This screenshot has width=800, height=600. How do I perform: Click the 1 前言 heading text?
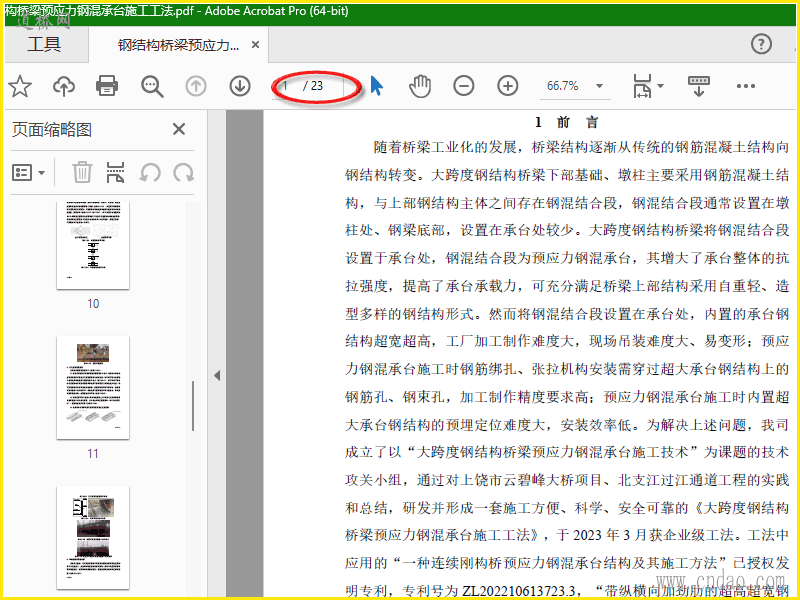566,122
